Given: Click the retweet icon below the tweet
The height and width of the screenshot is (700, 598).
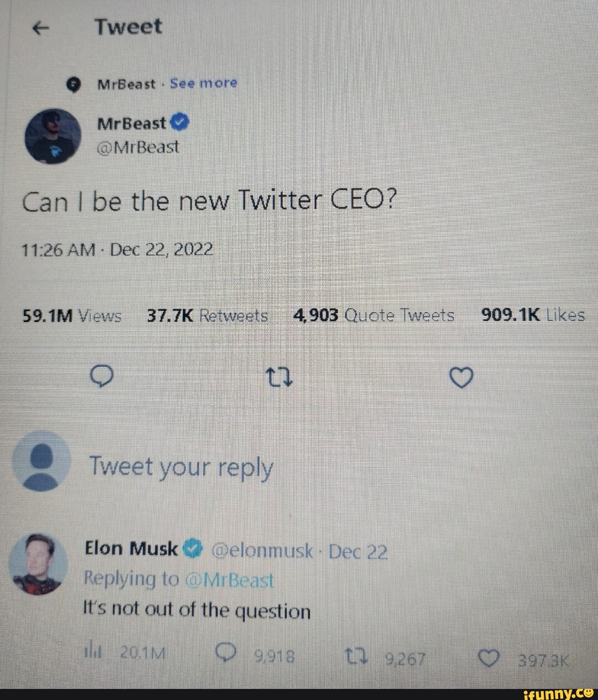Looking at the screenshot, I should (279, 378).
